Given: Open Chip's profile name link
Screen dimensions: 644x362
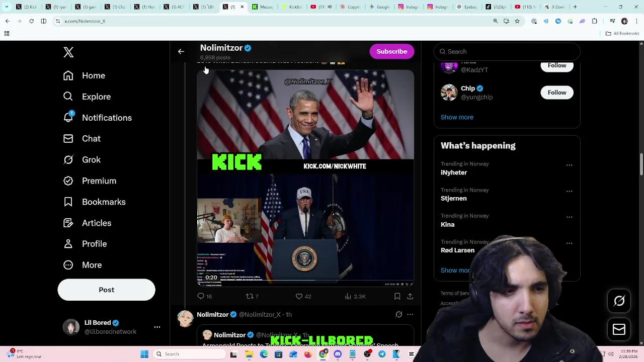Looking at the screenshot, I should [467, 88].
